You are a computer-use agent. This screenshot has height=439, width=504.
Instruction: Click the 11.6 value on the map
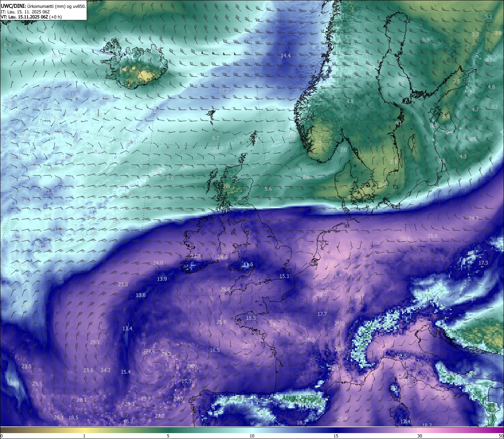pyautogui.click(x=248, y=265)
